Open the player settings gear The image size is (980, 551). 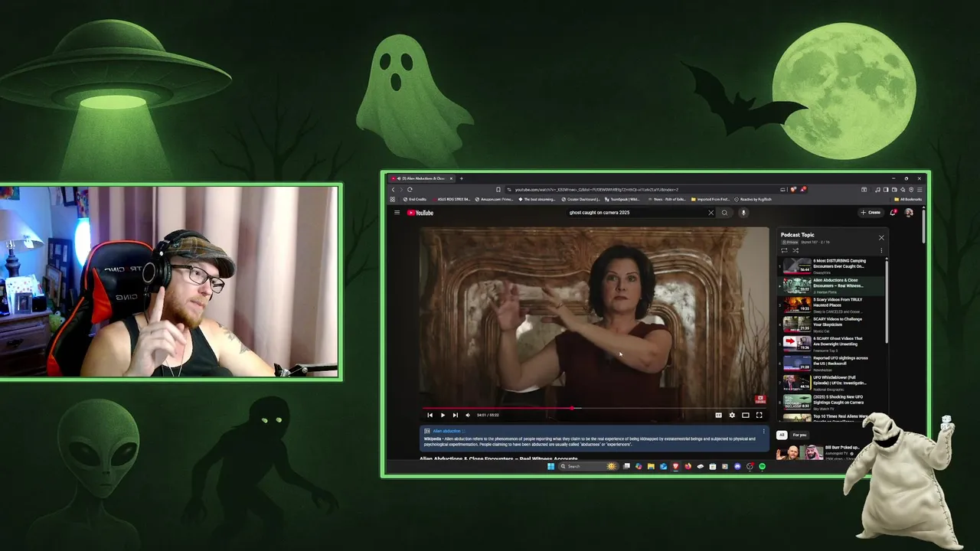732,415
